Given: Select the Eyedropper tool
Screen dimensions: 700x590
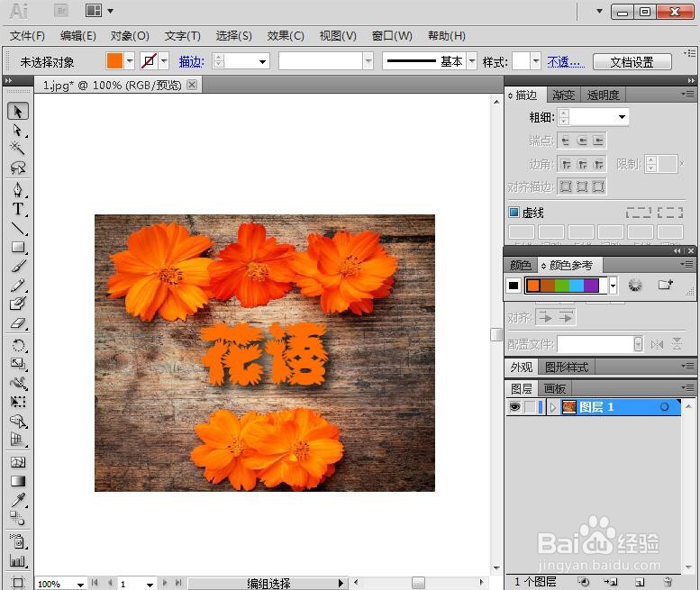Looking at the screenshot, I should tap(18, 500).
